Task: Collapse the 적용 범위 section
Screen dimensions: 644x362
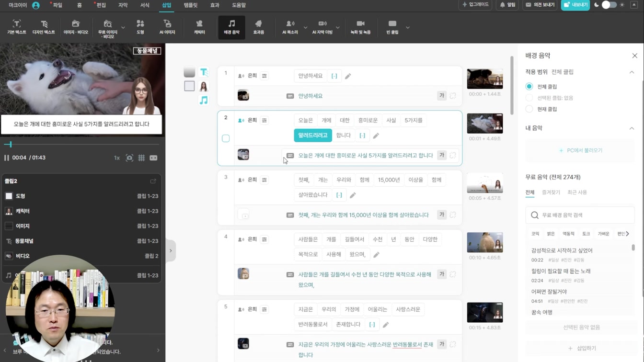Action: click(x=632, y=72)
